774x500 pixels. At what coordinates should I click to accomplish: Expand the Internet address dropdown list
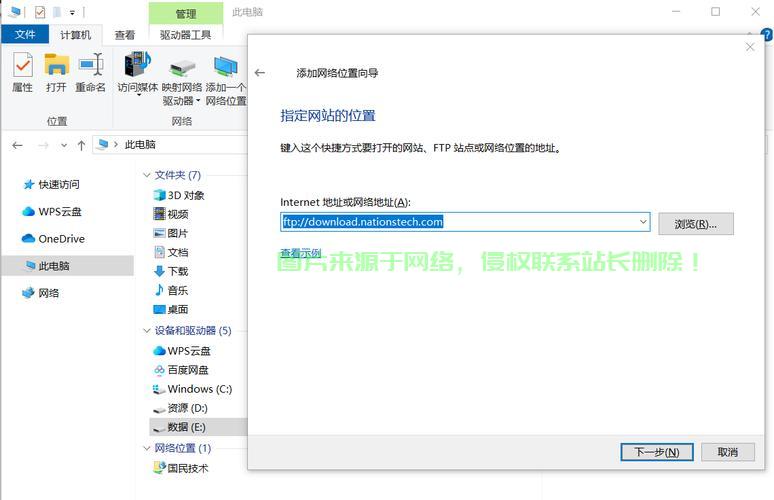pos(642,222)
